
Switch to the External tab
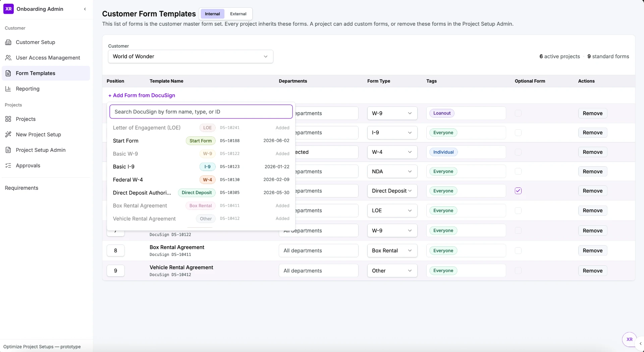pos(238,14)
